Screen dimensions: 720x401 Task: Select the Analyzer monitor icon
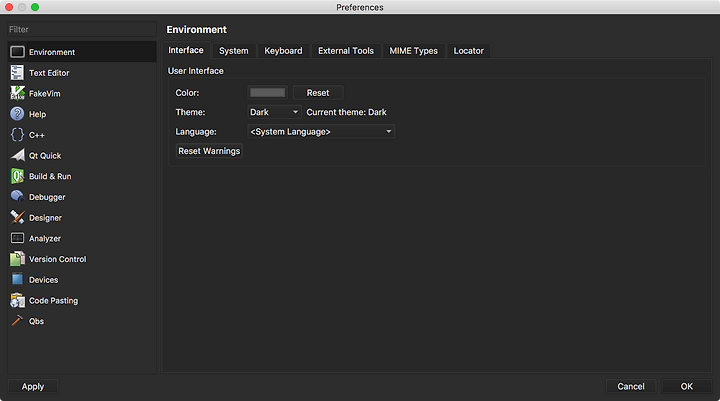(17, 238)
